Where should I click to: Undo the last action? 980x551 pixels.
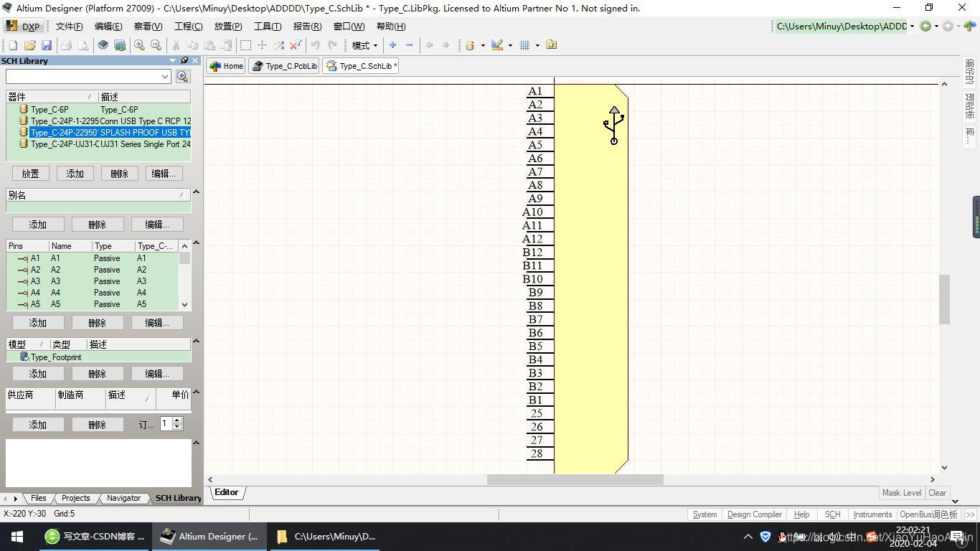click(316, 45)
